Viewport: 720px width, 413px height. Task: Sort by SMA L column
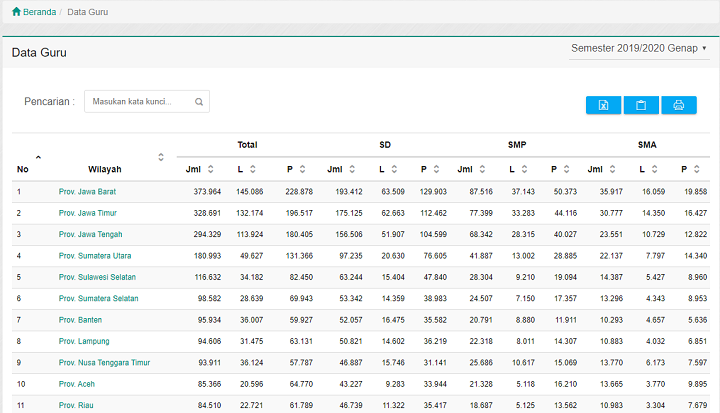click(x=655, y=169)
